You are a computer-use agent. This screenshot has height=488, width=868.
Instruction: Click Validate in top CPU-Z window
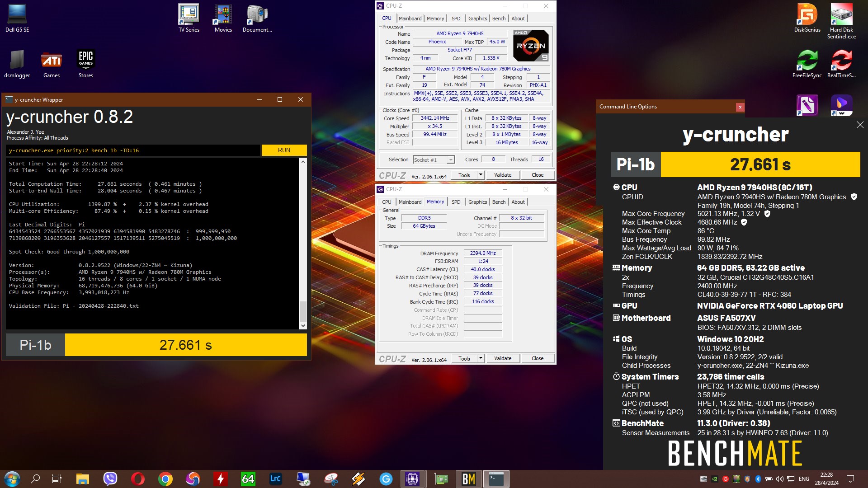503,175
